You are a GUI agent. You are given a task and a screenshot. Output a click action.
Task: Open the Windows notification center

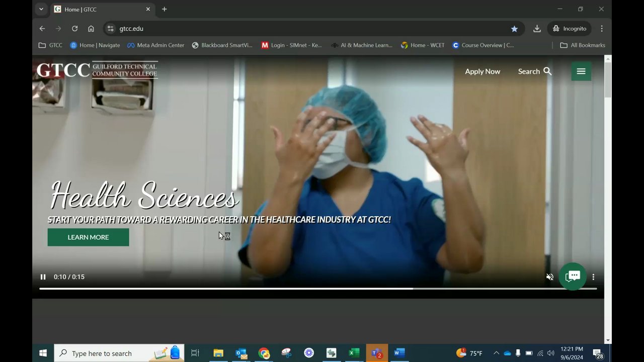tap(598, 353)
